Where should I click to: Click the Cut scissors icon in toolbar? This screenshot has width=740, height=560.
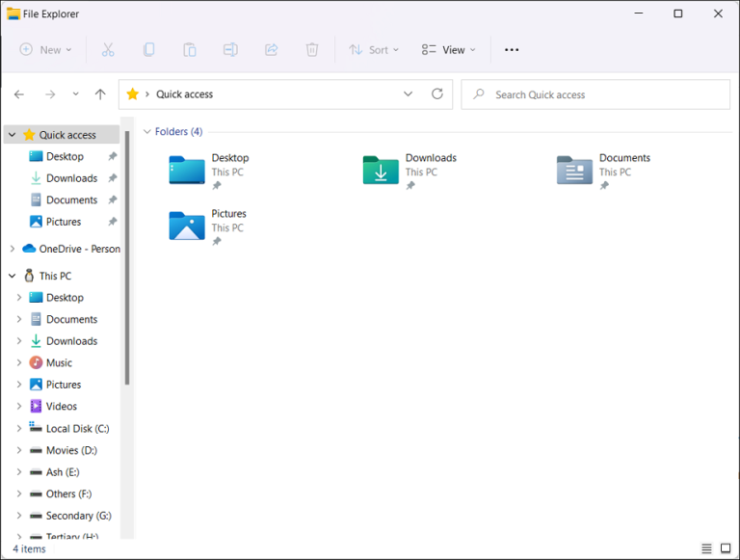(108, 49)
